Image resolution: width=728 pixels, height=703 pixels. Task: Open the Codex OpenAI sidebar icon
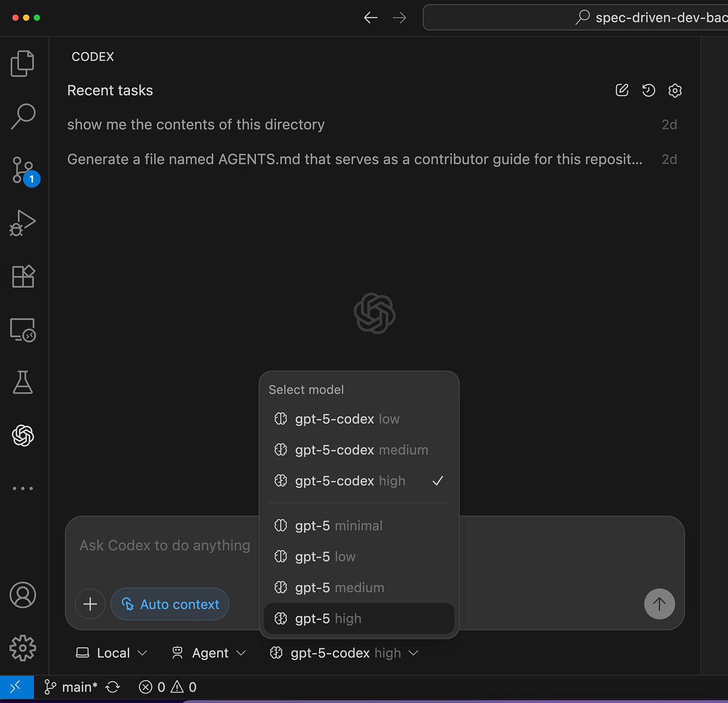click(22, 435)
